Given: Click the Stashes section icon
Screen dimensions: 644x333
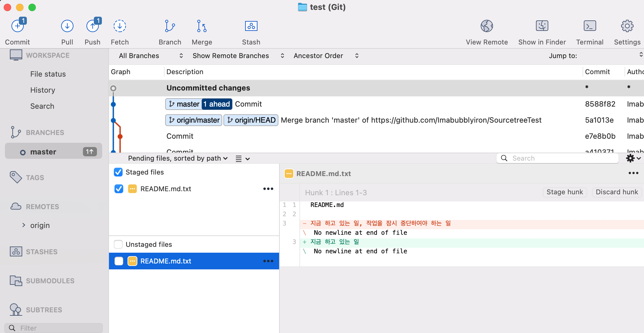Looking at the screenshot, I should click(x=16, y=251).
